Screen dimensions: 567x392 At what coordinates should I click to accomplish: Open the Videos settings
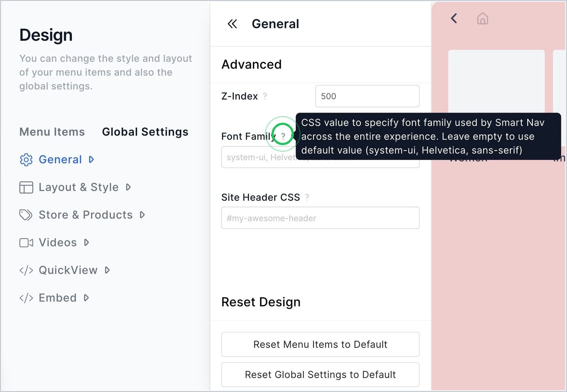[x=58, y=242]
